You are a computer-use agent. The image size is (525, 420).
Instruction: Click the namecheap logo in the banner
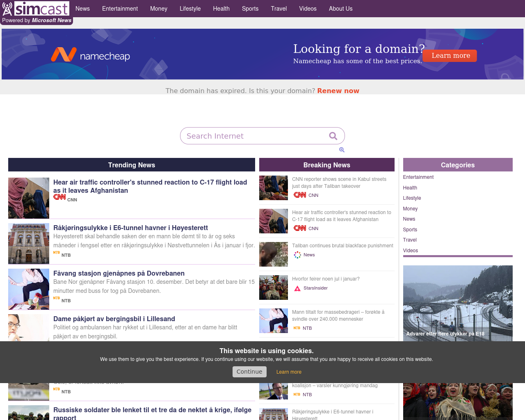pyautogui.click(x=90, y=55)
